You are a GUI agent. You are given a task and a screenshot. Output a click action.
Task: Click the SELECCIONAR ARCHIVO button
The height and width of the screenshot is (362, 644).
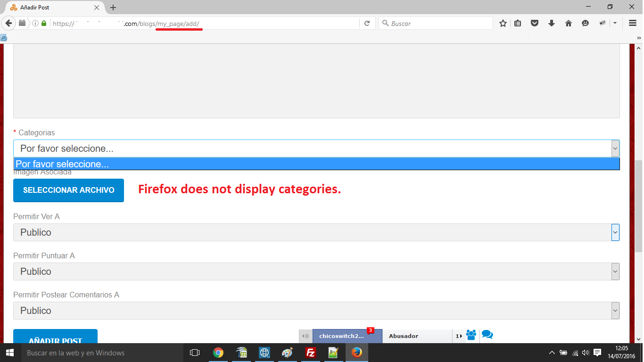click(68, 190)
